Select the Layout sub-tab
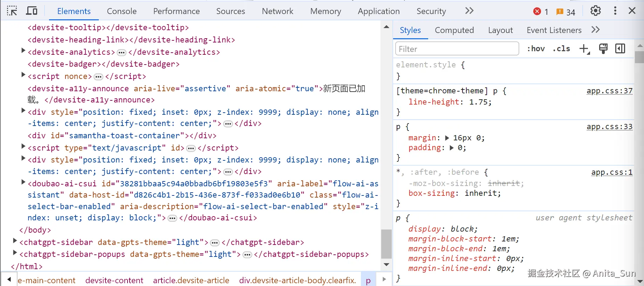Viewport: 644px width, 286px height. point(500,30)
